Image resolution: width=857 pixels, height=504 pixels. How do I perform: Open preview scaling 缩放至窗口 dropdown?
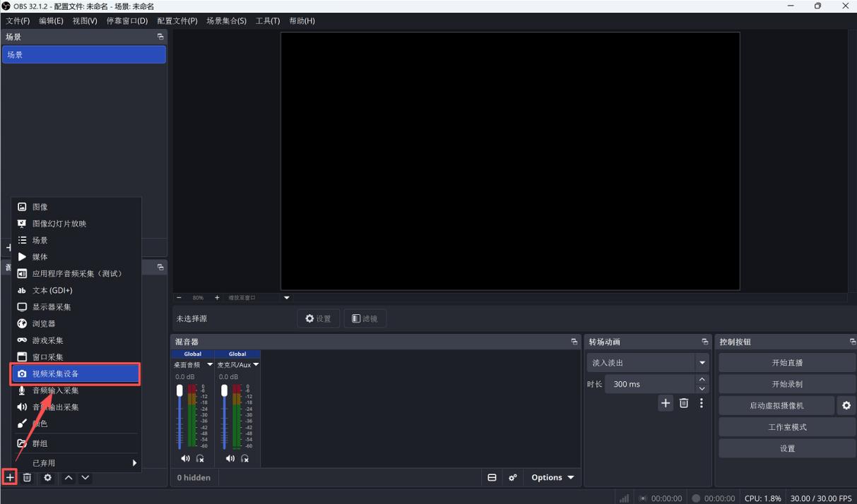point(287,298)
